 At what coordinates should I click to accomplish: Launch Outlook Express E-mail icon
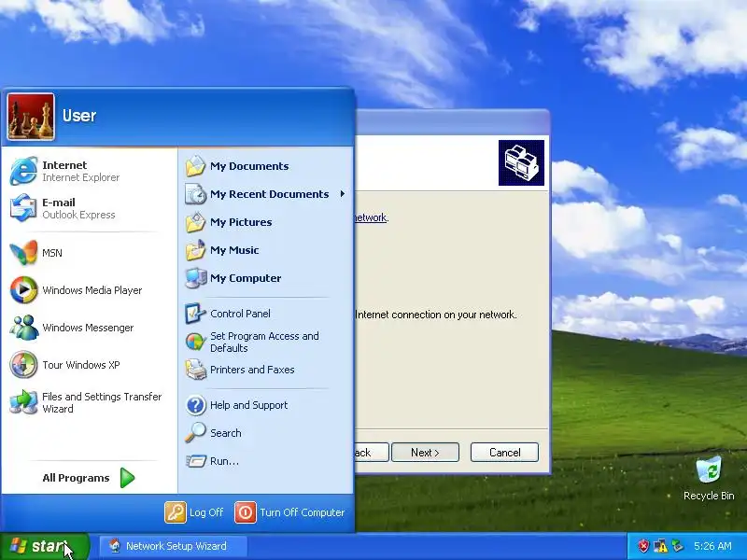coord(23,208)
